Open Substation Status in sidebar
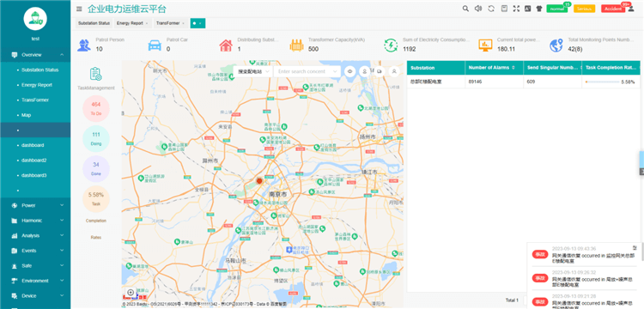644x309 pixels. (x=35, y=70)
